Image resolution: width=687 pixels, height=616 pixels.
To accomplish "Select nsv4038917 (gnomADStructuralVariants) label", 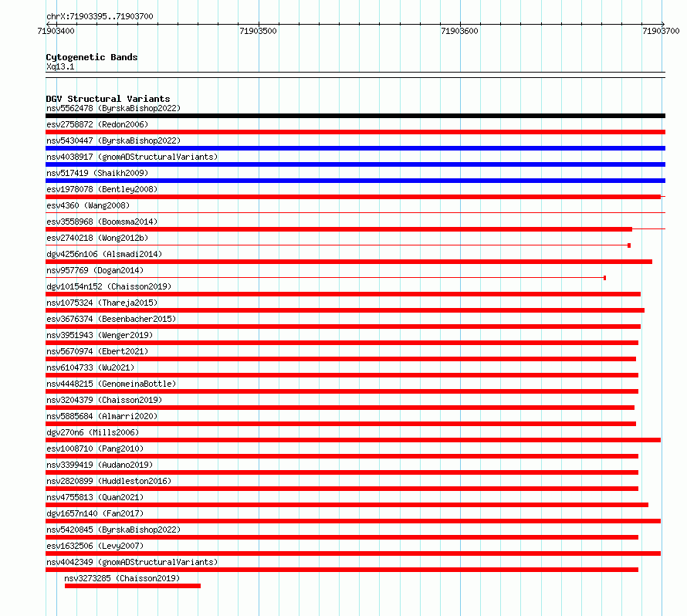I will [x=132, y=157].
